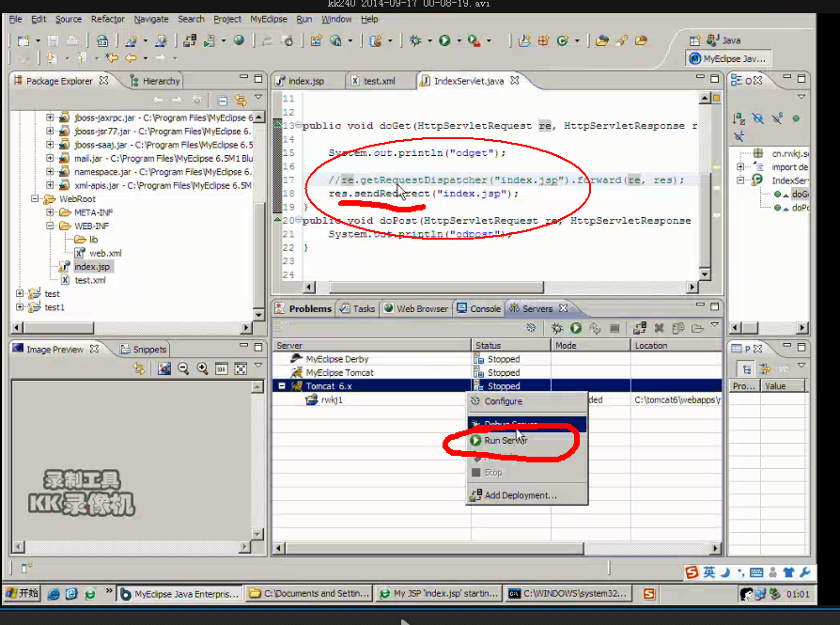Screen dimensions: 840x625
Task: Expand mail.jar tree node
Action: [50, 158]
